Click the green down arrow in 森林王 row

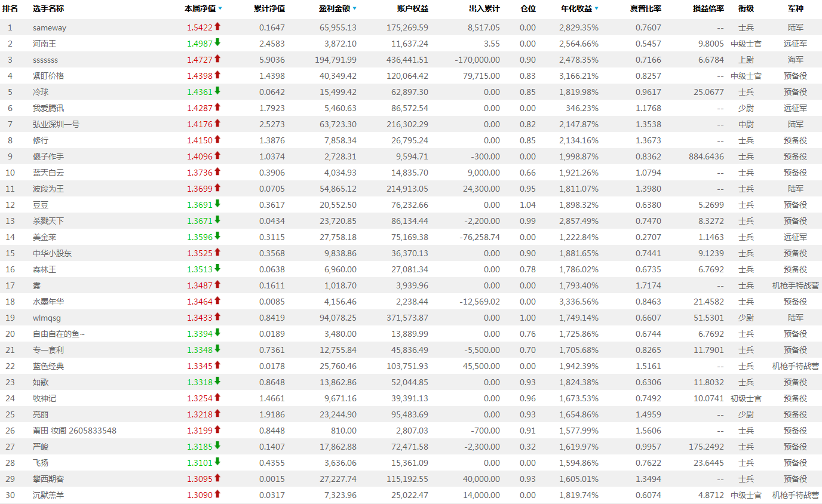(x=217, y=268)
